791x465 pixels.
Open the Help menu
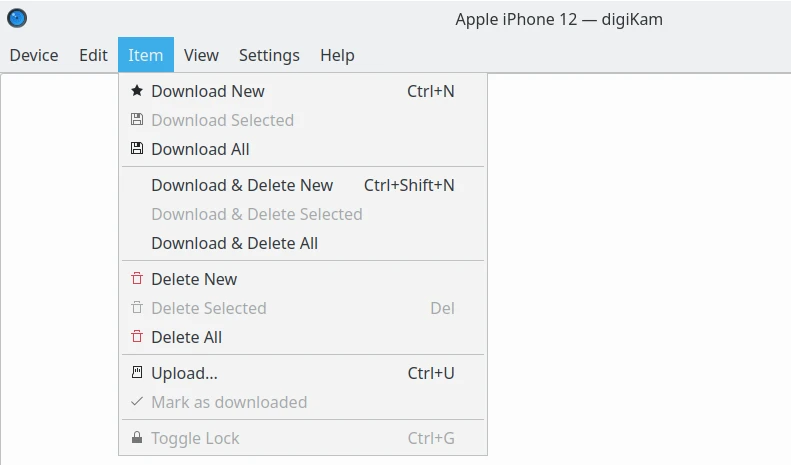coord(337,55)
